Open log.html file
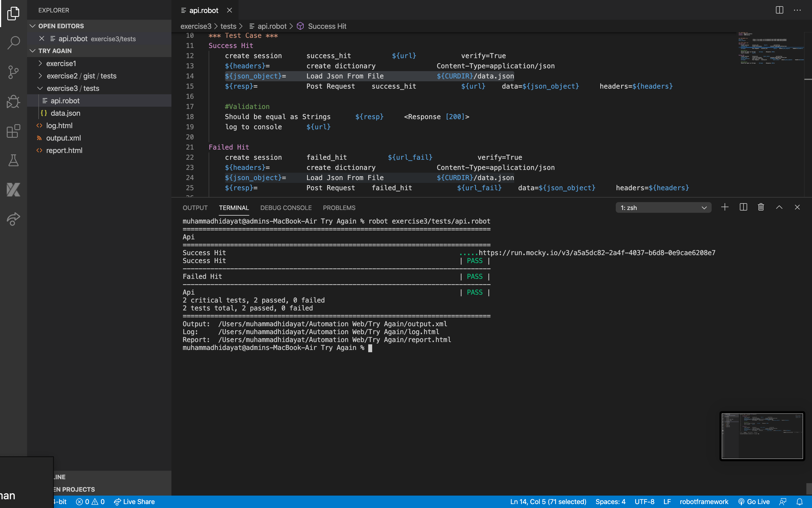The image size is (812, 508). [99, 125]
